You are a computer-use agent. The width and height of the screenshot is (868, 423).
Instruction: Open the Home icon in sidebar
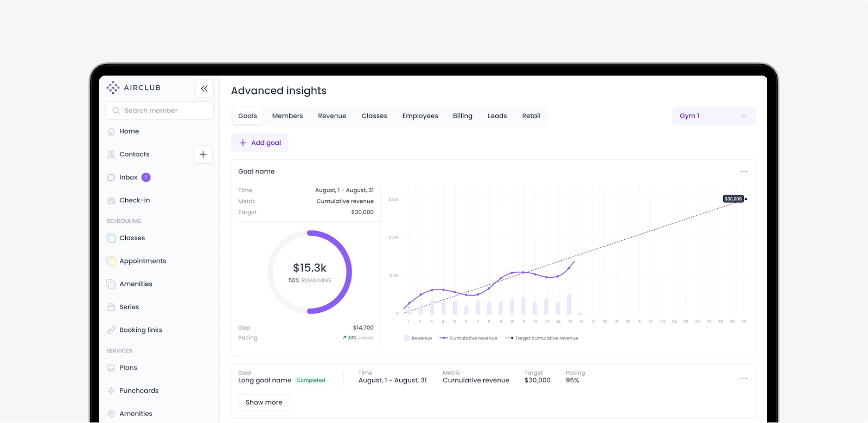(x=111, y=131)
